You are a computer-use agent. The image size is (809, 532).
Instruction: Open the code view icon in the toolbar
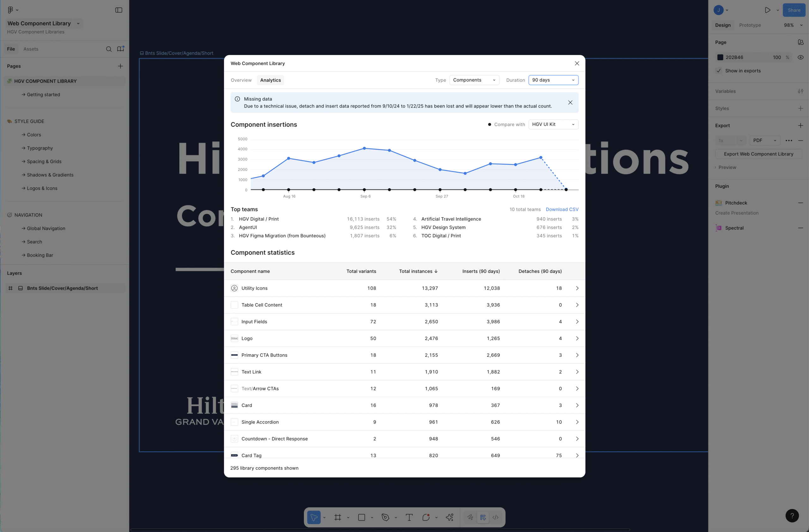pos(495,517)
